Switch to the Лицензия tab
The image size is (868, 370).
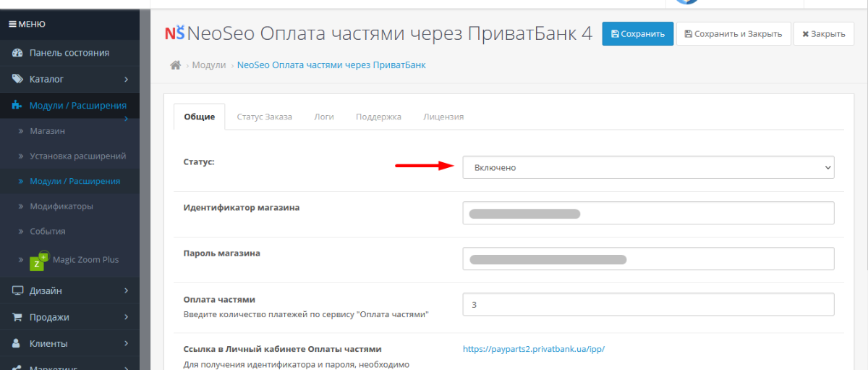[x=443, y=117]
